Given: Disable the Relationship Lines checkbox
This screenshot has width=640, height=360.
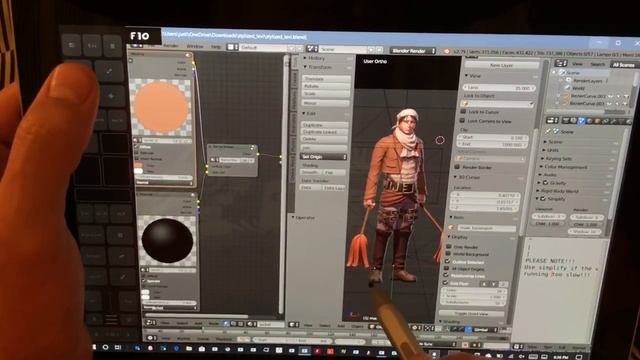Looking at the screenshot, I should coord(446,276).
